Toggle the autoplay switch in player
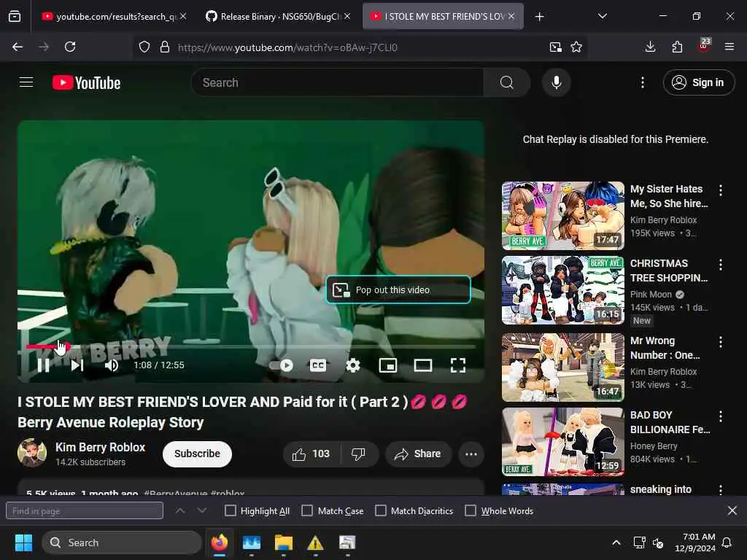This screenshot has height=560, width=747. 281,365
